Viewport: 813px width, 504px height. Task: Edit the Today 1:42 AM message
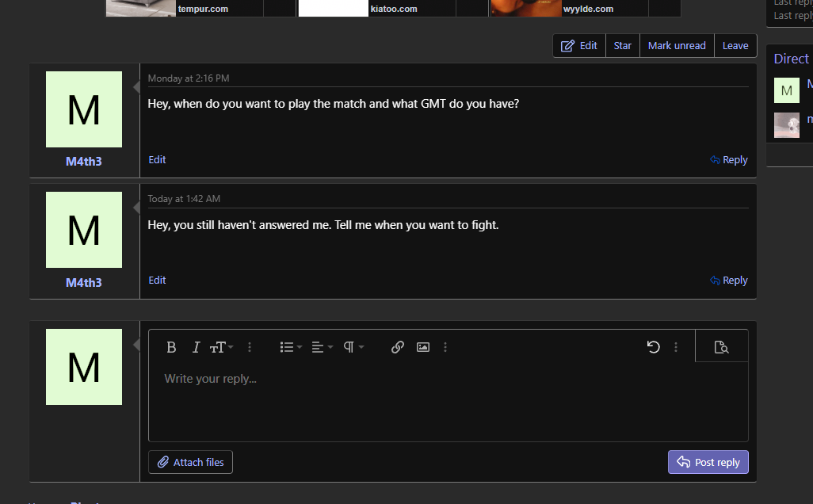point(157,280)
